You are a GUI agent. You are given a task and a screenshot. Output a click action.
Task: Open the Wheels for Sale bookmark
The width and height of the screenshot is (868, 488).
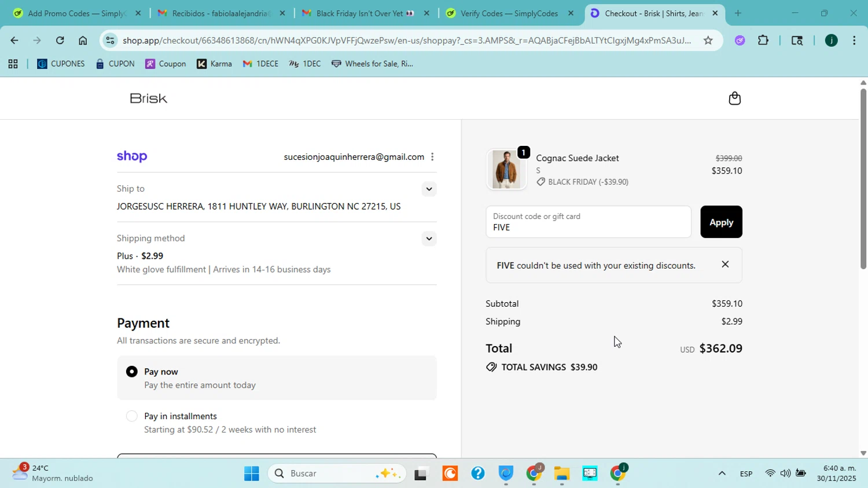click(372, 64)
